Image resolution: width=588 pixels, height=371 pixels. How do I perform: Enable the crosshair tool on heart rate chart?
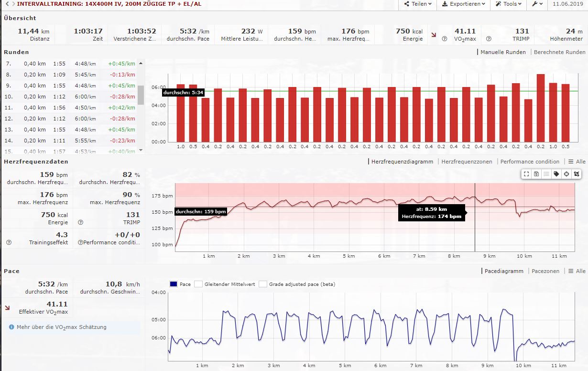[566, 174]
